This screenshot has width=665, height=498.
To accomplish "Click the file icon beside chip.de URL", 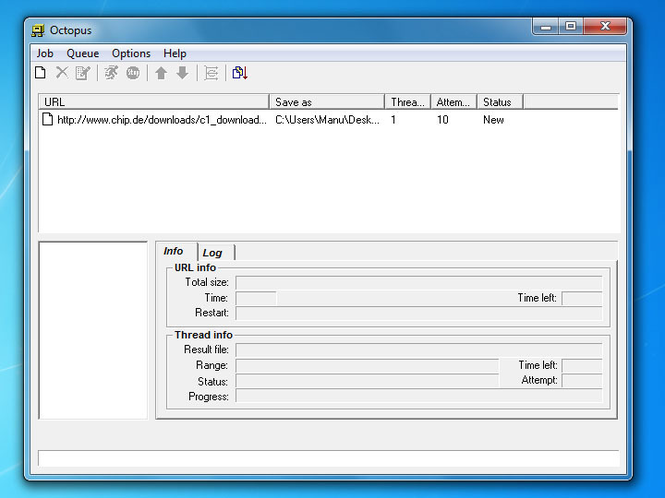I will [x=48, y=119].
